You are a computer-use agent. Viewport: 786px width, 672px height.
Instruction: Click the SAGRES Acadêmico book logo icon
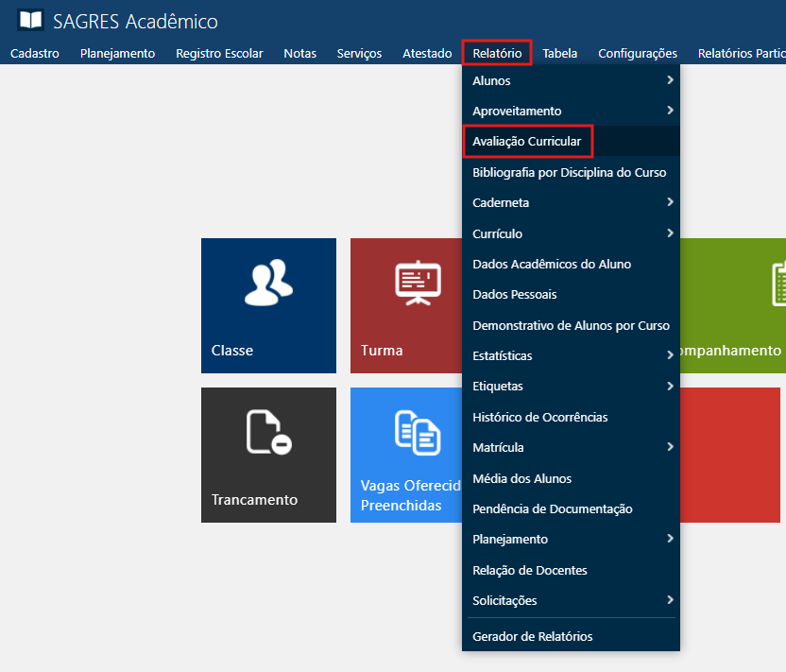tap(30, 20)
